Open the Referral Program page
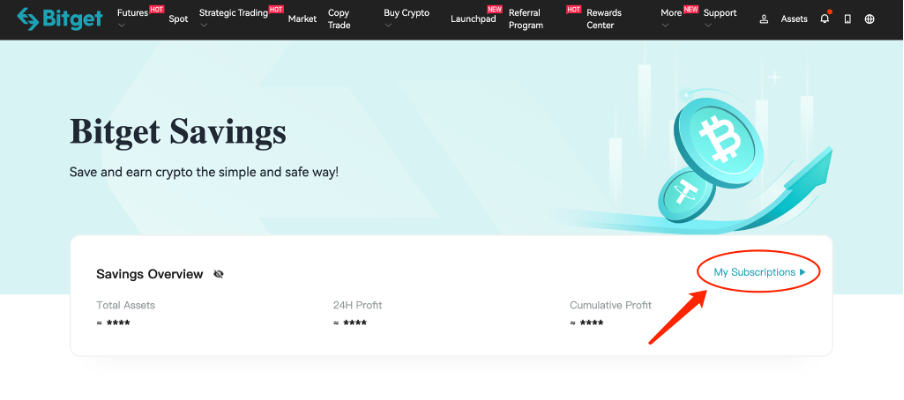 (526, 19)
